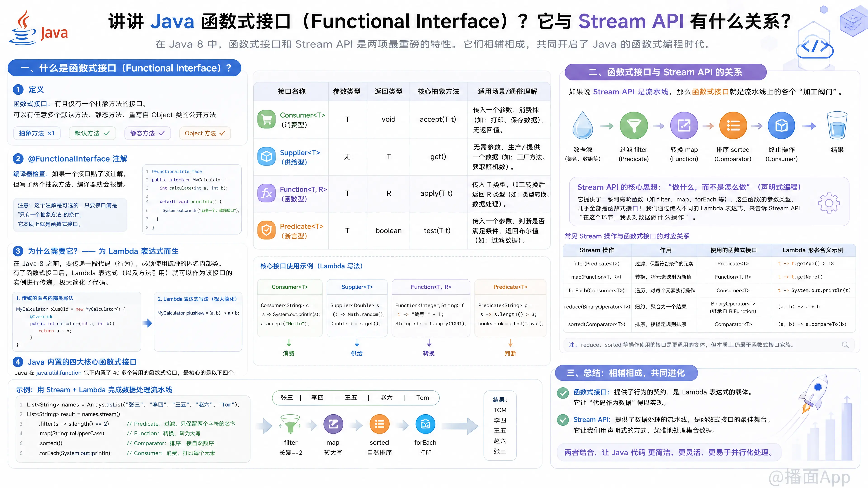Click TOM in the 结果 box

[500, 410]
